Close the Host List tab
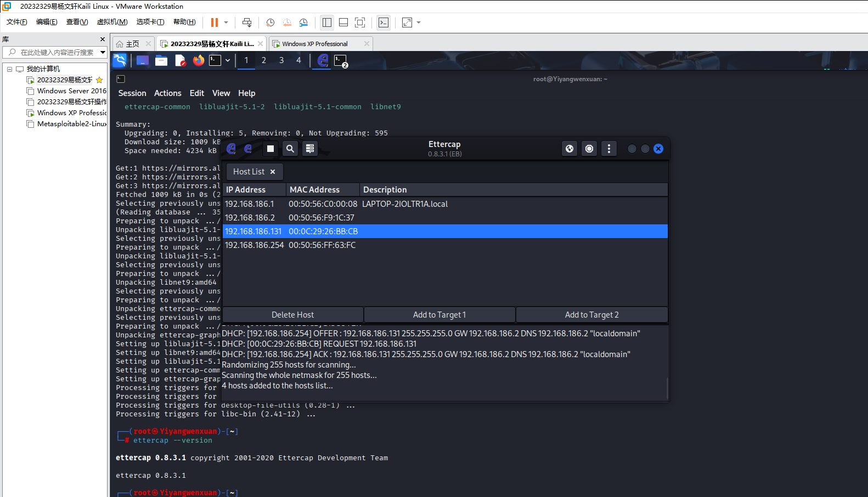This screenshot has height=497, width=868. pos(273,172)
